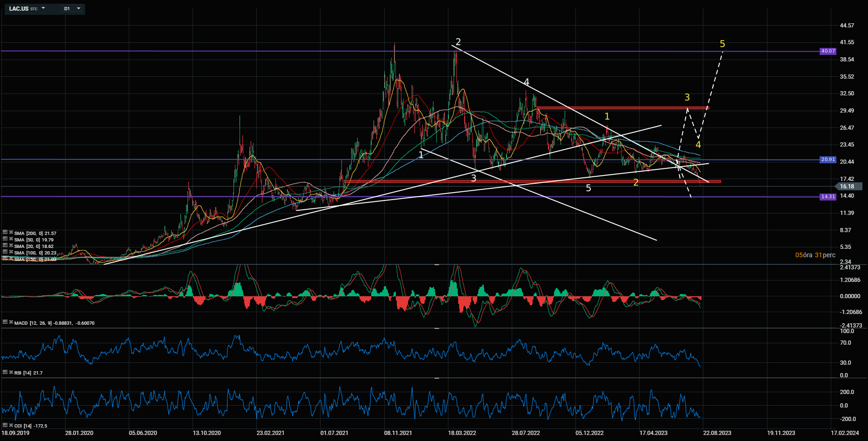This screenshot has height=441, width=868.
Task: Open the D1 timeframe dropdown
Action: [73, 8]
